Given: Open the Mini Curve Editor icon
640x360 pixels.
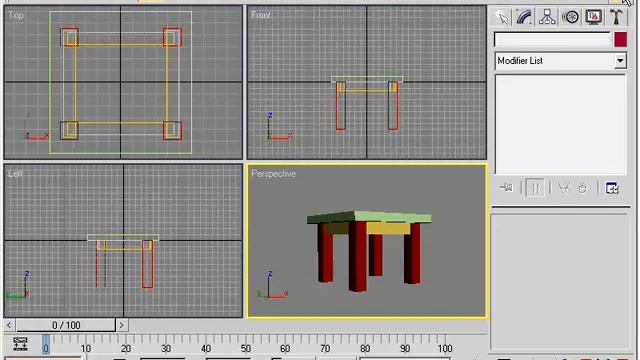Looking at the screenshot, I should tap(20, 344).
